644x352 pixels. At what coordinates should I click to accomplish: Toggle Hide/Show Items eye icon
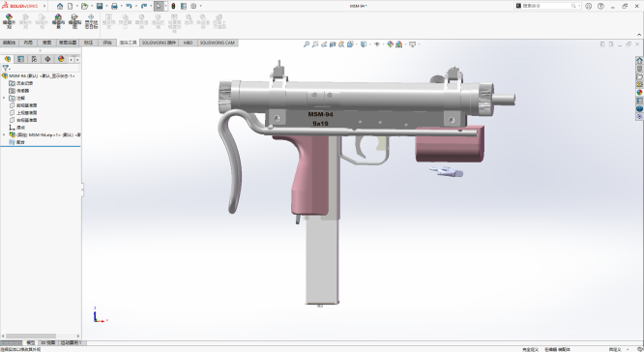(x=376, y=44)
